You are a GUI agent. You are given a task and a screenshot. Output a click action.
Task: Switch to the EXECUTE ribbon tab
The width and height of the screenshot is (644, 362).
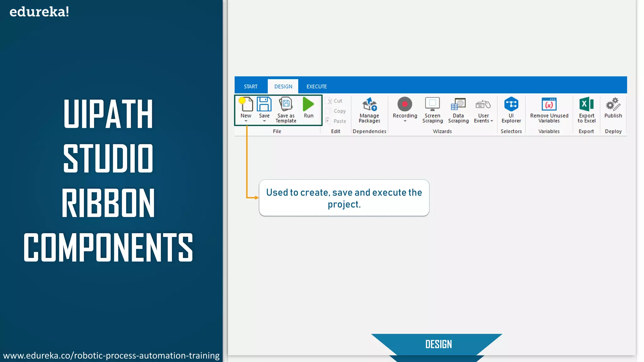[x=317, y=86]
